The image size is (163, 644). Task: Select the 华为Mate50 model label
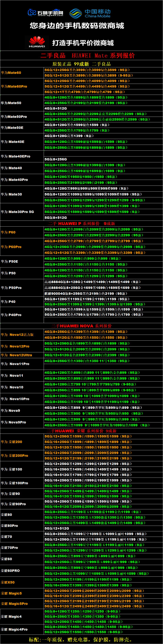coord(11,103)
